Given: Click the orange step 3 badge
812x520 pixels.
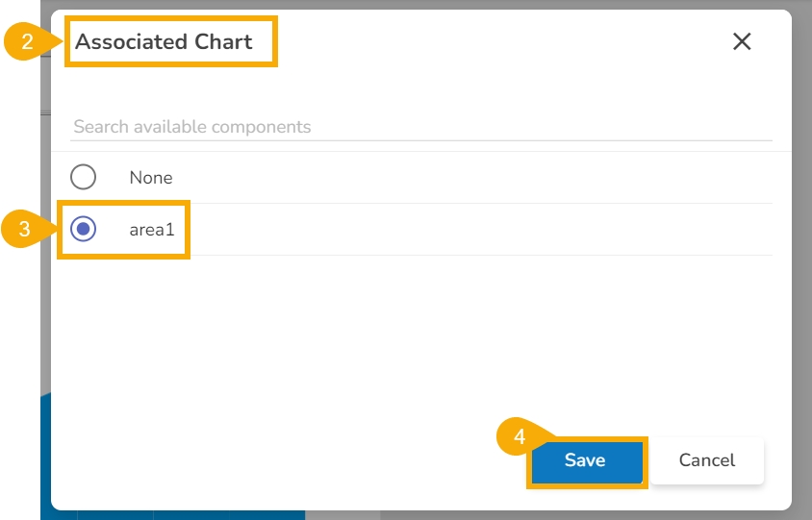Looking at the screenshot, I should tap(24, 231).
